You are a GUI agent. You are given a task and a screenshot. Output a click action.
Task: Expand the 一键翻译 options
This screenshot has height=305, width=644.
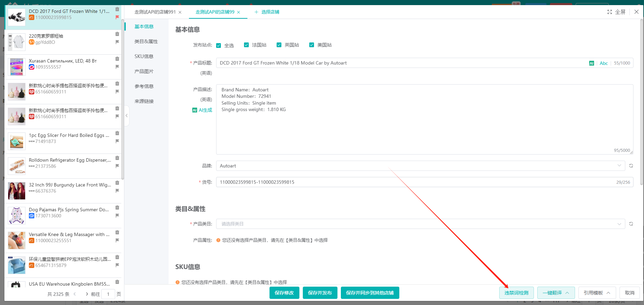556,293
